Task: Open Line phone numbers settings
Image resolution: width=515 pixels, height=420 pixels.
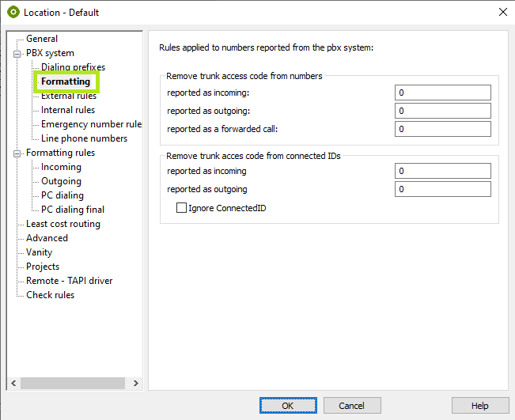Action: [x=84, y=138]
